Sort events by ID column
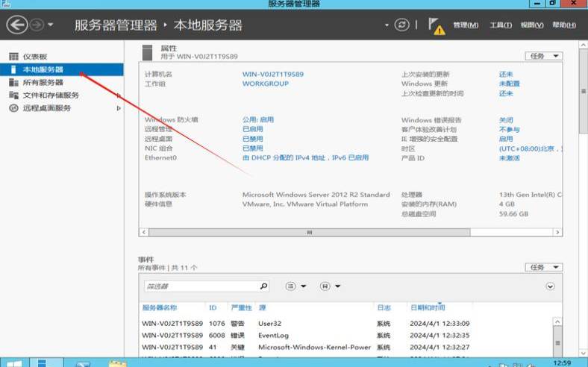Image resolution: width=588 pixels, height=367 pixels. [x=213, y=308]
